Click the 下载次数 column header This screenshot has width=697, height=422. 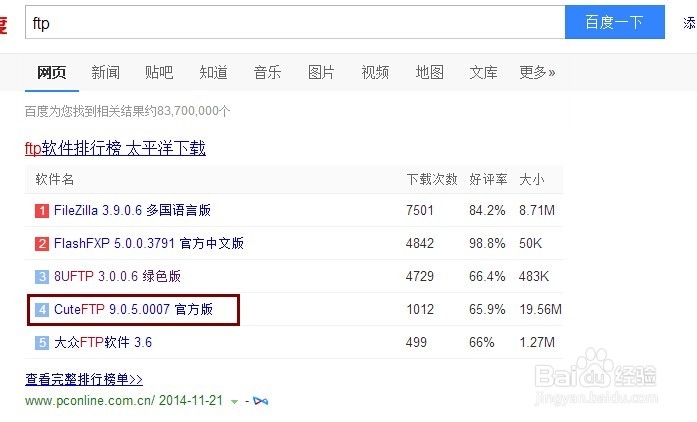click(432, 179)
